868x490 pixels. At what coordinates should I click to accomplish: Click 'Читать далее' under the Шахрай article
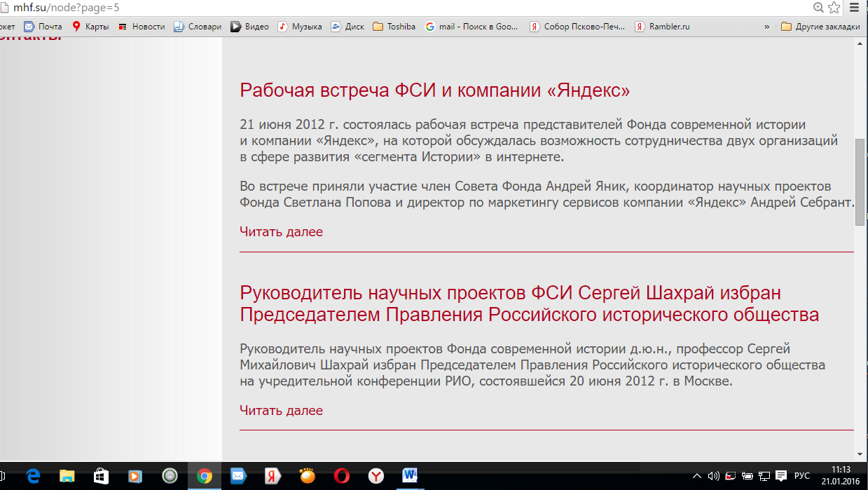tap(281, 410)
